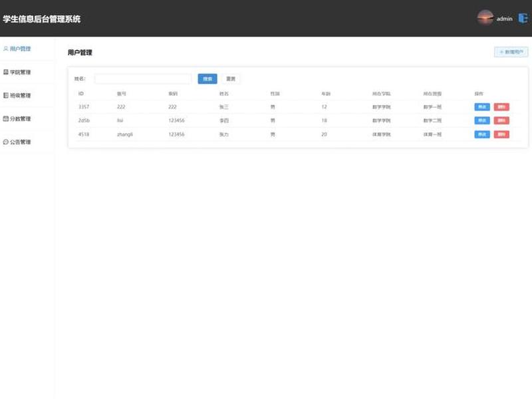
Task: Click the 新增用户 button
Action: click(511, 52)
